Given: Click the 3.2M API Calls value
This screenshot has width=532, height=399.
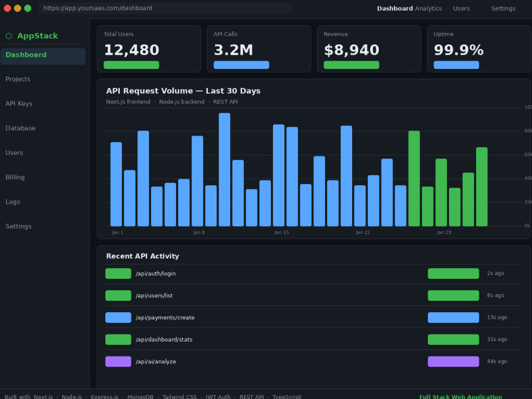Looking at the screenshot, I should tap(234, 50).
